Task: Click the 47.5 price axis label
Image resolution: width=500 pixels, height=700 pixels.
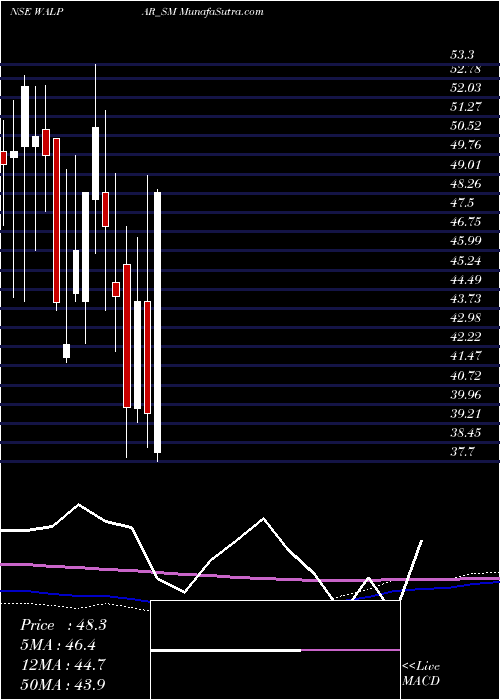Action: pos(462,203)
